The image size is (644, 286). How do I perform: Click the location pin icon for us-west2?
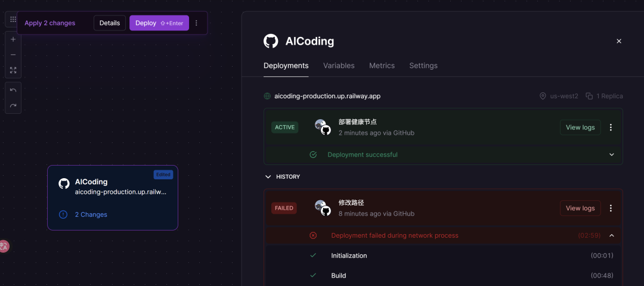point(543,96)
